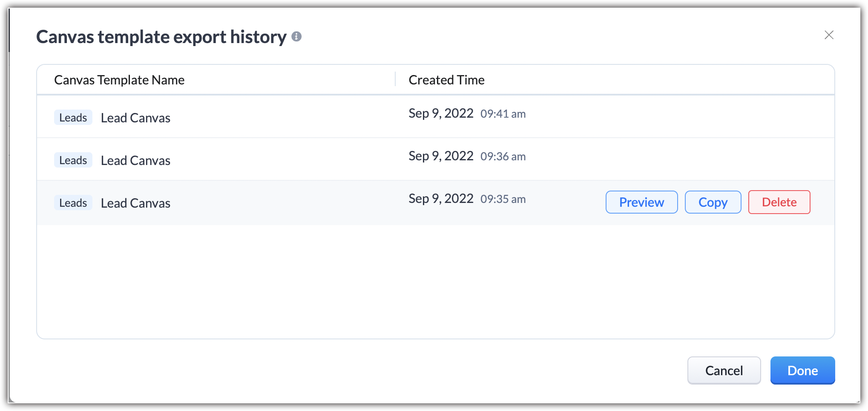Click the Created Time column header
This screenshot has height=411, width=868.
[x=446, y=80]
